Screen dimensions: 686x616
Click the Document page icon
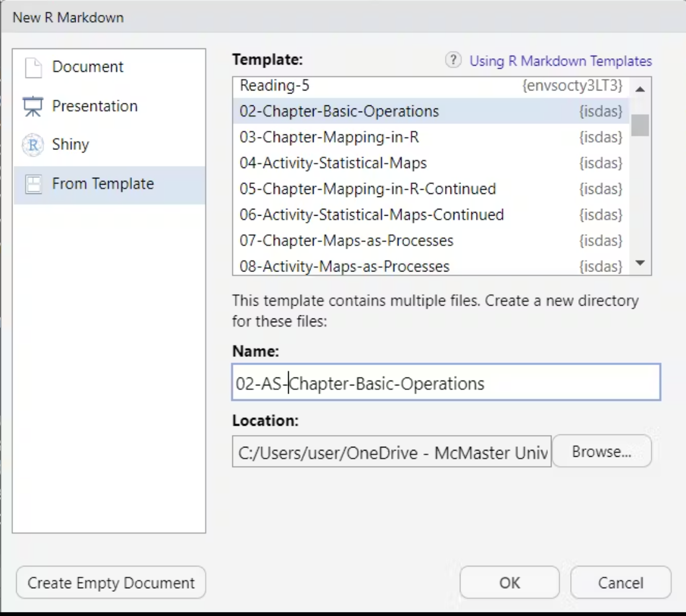pyautogui.click(x=33, y=68)
